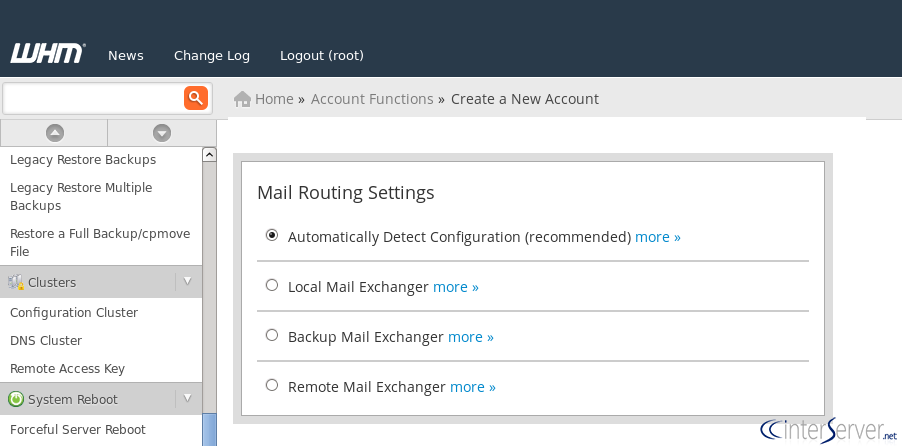Open Restore a Full Backup/cpmove File
Image resolution: width=902 pixels, height=446 pixels.
(100, 243)
